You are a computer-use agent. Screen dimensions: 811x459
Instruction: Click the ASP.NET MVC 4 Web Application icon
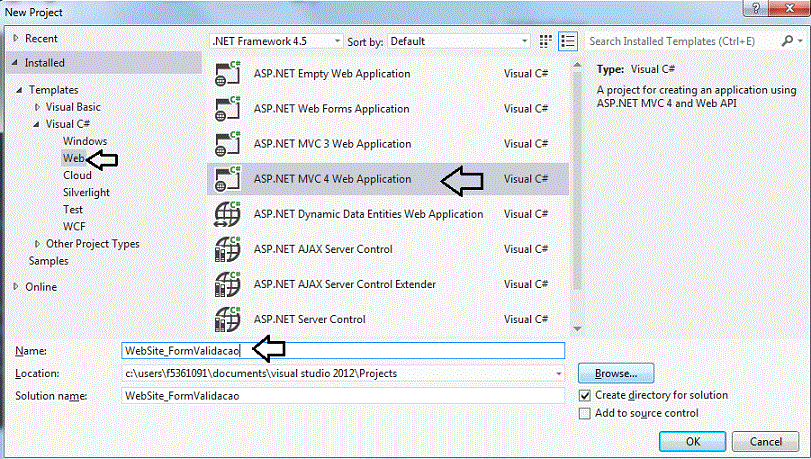pos(228,179)
